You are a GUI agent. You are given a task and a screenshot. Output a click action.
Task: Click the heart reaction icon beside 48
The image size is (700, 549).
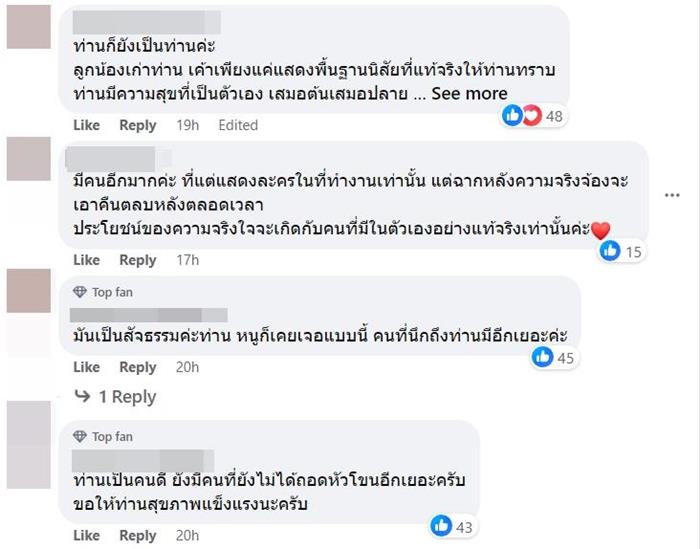point(530,116)
